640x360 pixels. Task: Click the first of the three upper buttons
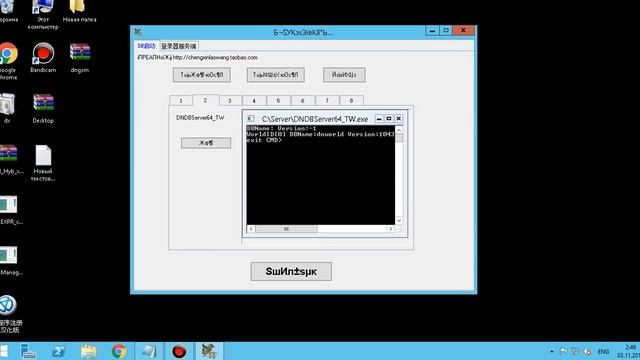tap(202, 75)
